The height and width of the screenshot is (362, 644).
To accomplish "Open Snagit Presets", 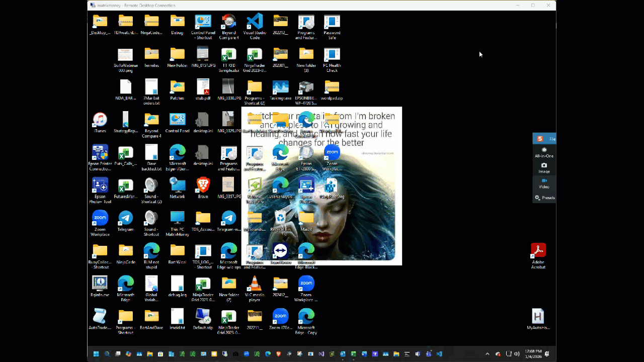I will click(544, 198).
